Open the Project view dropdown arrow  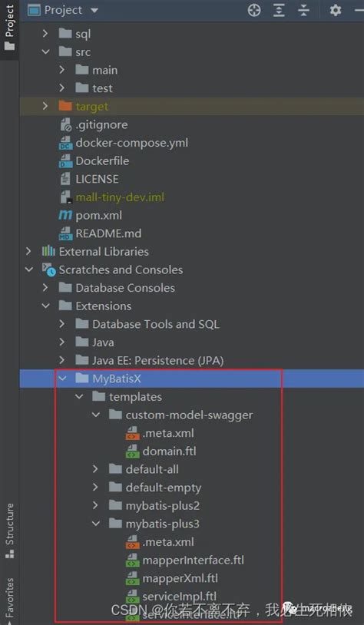coord(94,10)
